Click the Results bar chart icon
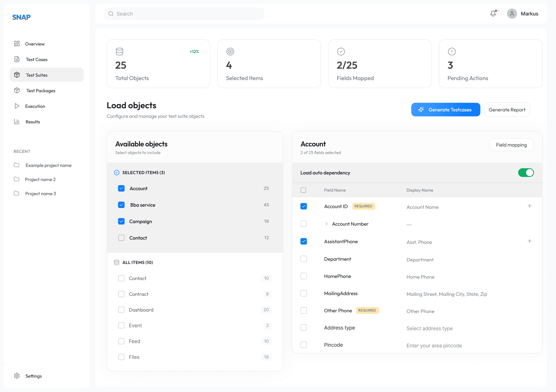Image resolution: width=556 pixels, height=392 pixels. pos(17,122)
